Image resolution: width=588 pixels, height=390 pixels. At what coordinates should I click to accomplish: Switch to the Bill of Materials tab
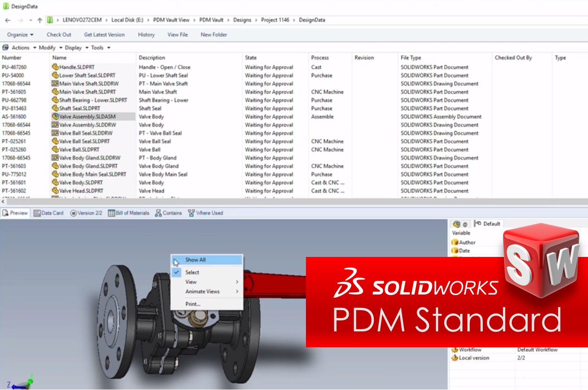129,213
